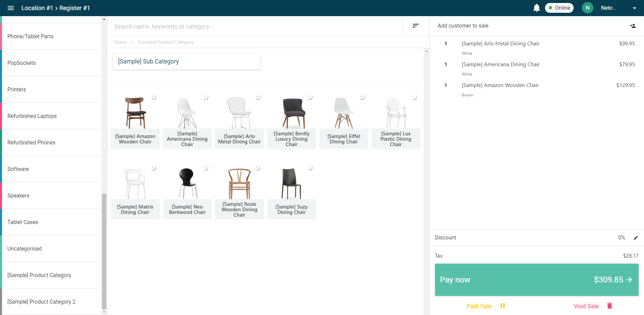Open Phone/Tablet Parts category
This screenshot has height=315, width=644.
click(x=51, y=36)
